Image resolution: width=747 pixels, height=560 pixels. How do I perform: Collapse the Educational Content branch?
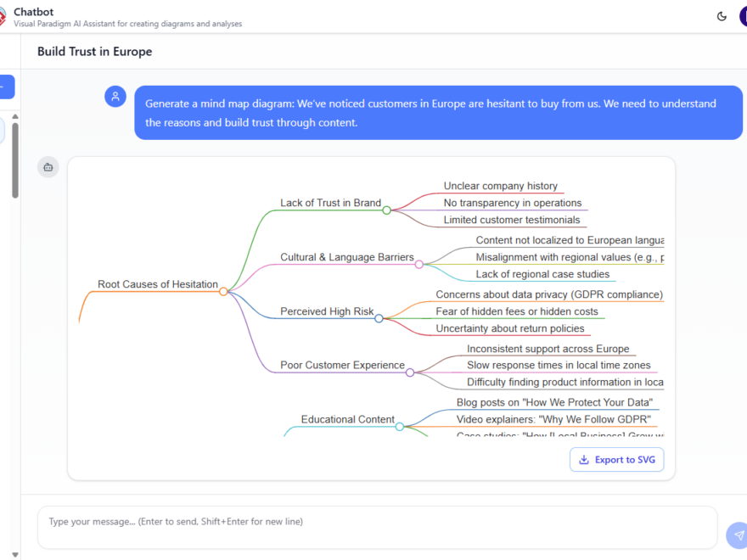(400, 426)
